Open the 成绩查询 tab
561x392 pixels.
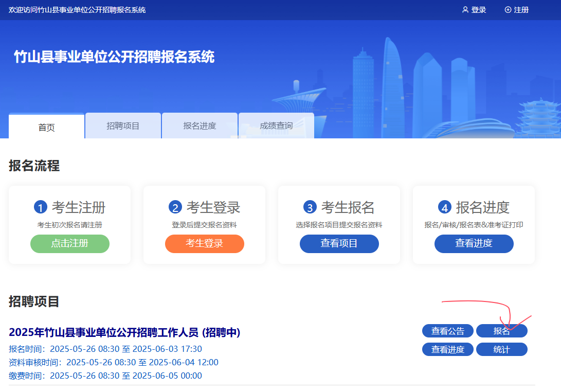pos(276,126)
